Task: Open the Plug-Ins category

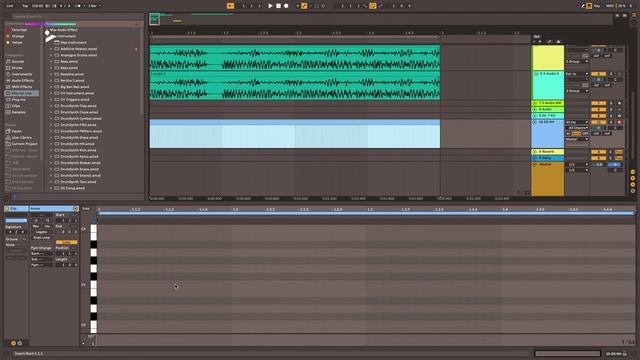Action: pos(18,100)
